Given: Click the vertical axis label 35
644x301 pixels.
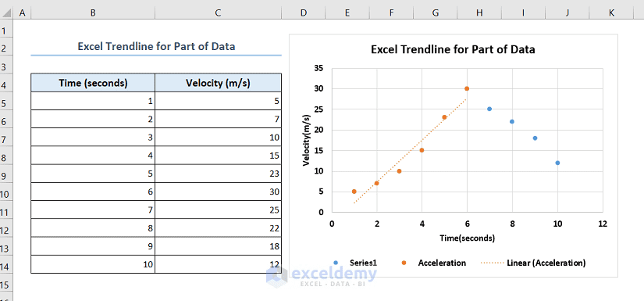Looking at the screenshot, I should [318, 68].
